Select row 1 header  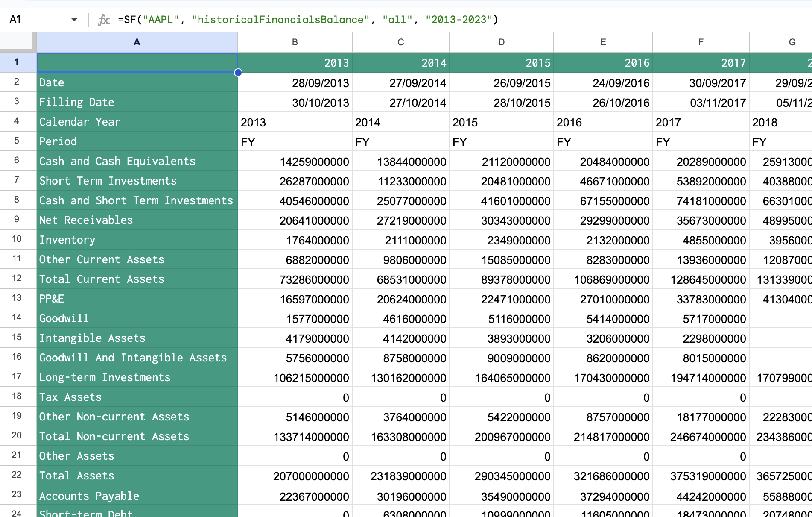pos(17,62)
